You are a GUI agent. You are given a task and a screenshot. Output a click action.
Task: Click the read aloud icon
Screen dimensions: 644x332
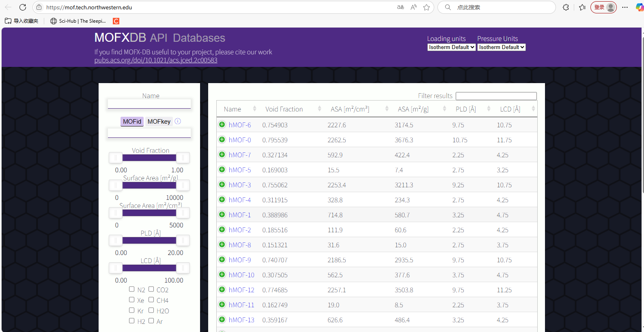pyautogui.click(x=414, y=7)
